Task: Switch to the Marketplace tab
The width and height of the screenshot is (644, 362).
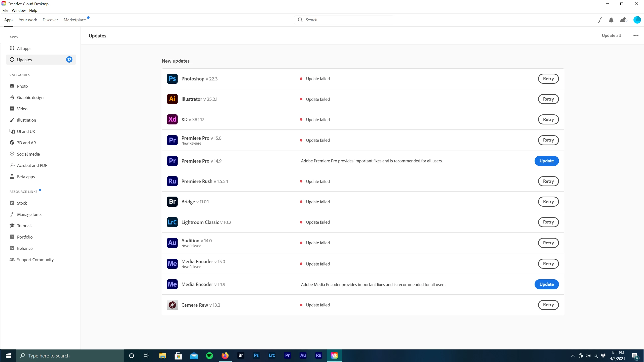Action: [75, 20]
